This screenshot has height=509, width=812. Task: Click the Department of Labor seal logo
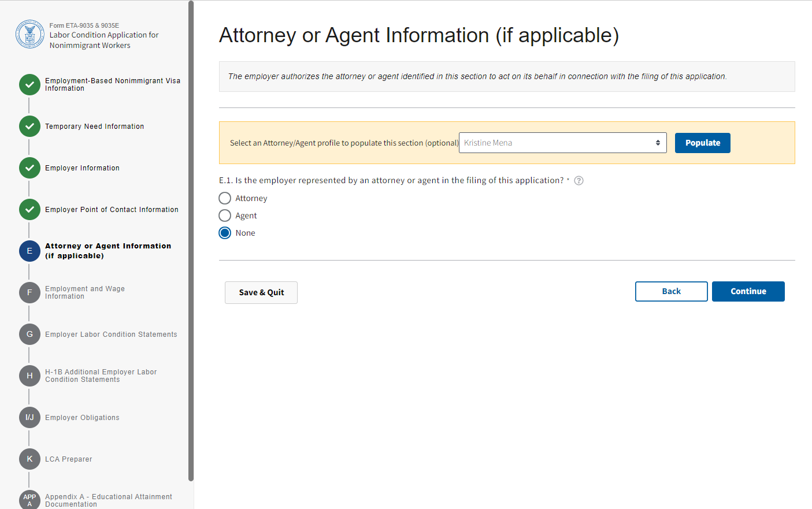(x=29, y=35)
